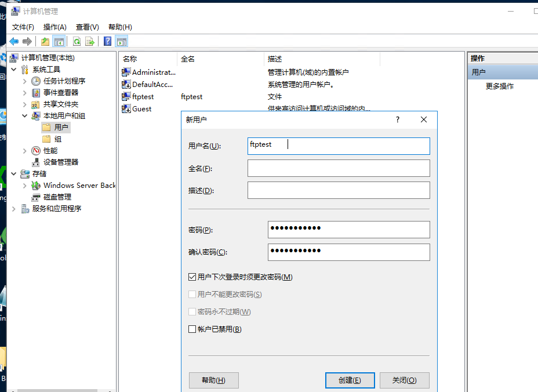This screenshot has width=538, height=392.
Task: Click the 设备管理器 icon
Action: click(36, 162)
